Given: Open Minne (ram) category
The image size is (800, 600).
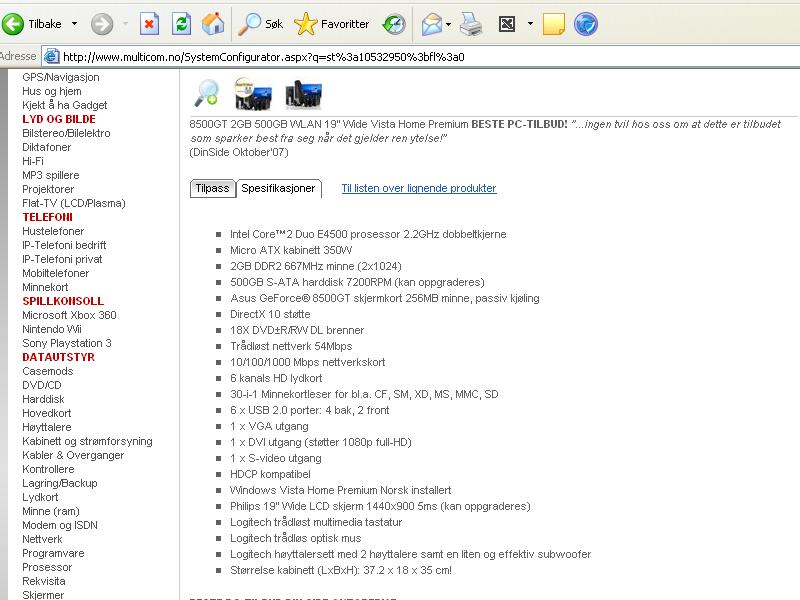Looking at the screenshot, I should [x=51, y=511].
